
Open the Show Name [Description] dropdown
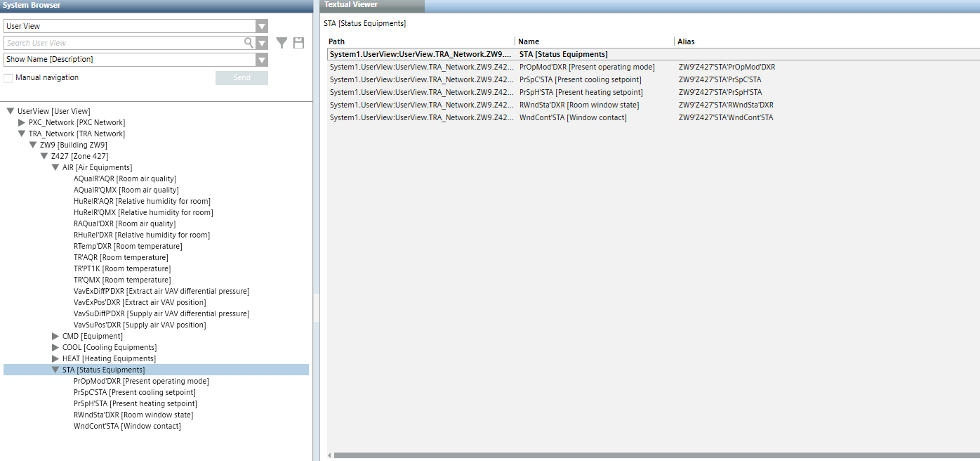261,60
